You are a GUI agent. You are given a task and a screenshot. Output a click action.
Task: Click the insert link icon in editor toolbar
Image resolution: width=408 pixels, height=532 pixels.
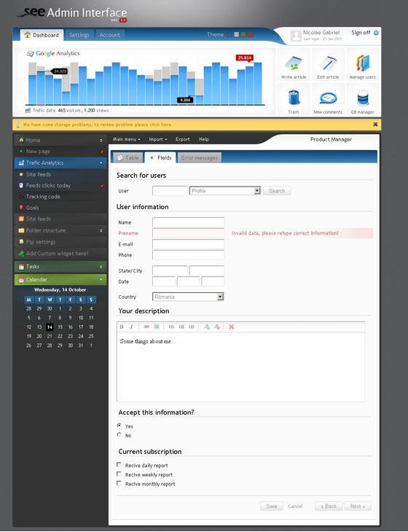pos(146,326)
